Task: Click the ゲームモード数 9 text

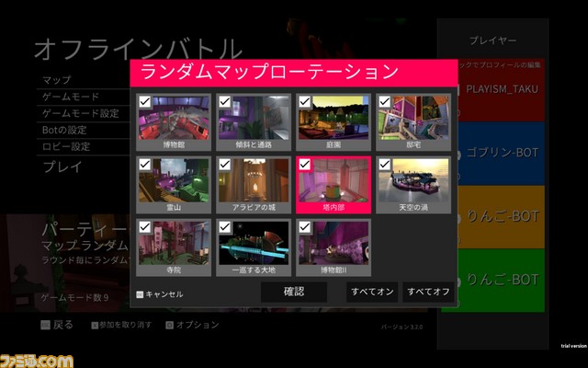Action: 74,298
